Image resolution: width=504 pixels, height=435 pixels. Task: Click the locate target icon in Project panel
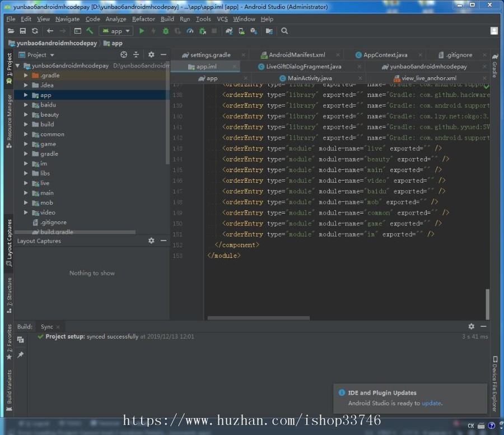[124, 55]
